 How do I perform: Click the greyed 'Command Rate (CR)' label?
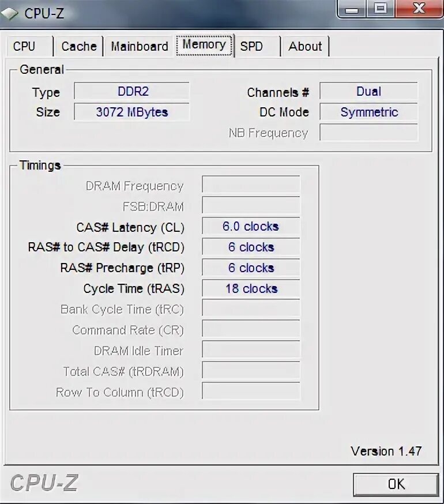pos(128,330)
